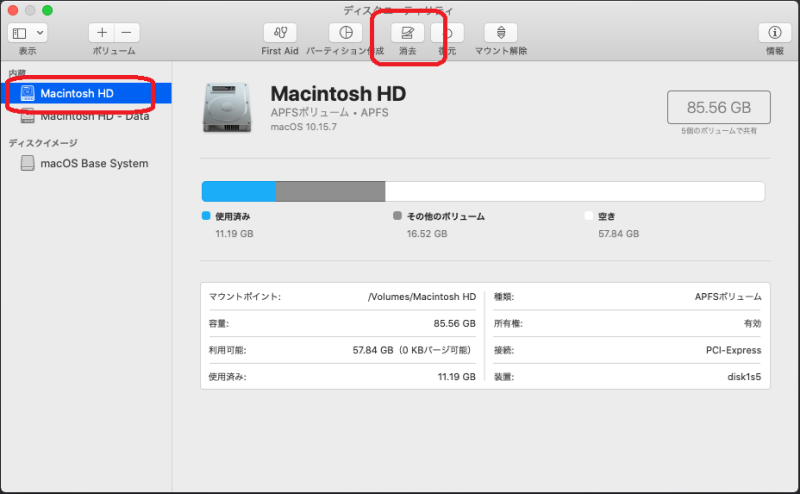
Task: Click the Restore (復元) toolbar icon
Action: [x=448, y=33]
